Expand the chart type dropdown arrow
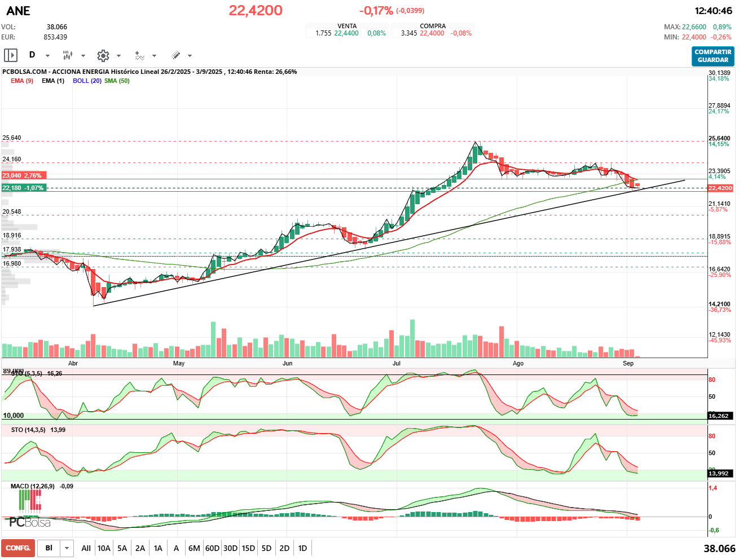The height and width of the screenshot is (560, 743). click(x=83, y=56)
